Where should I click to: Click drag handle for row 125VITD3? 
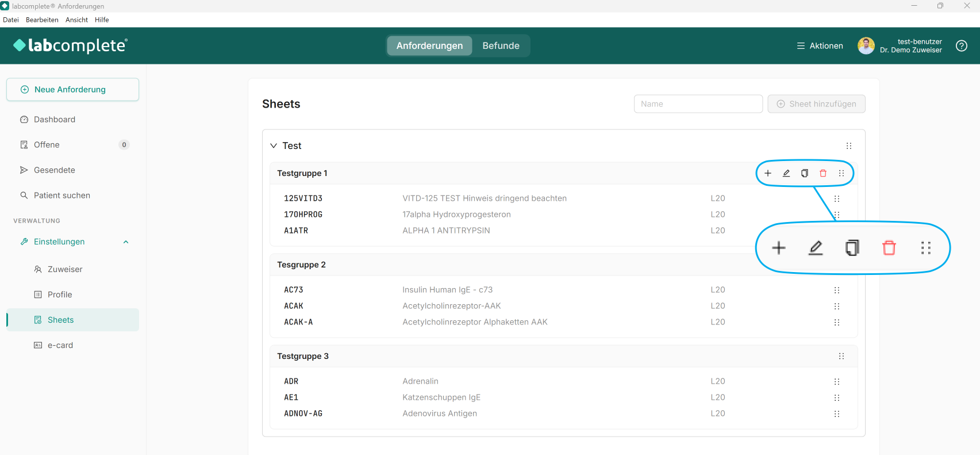[x=837, y=198]
